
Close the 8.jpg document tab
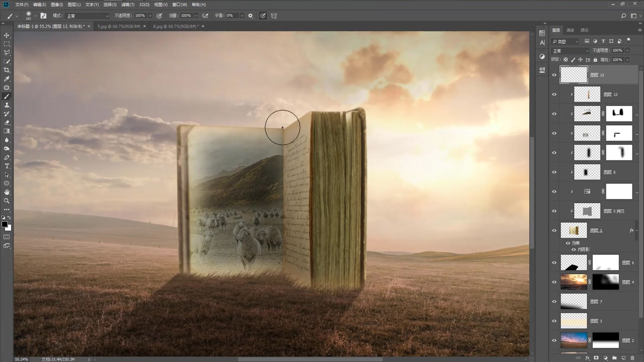coord(202,26)
